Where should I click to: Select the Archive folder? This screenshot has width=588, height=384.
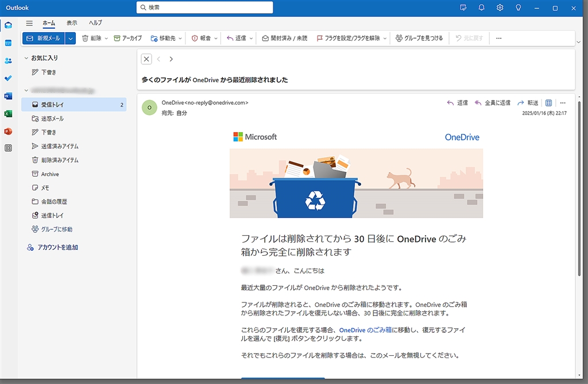(74, 174)
